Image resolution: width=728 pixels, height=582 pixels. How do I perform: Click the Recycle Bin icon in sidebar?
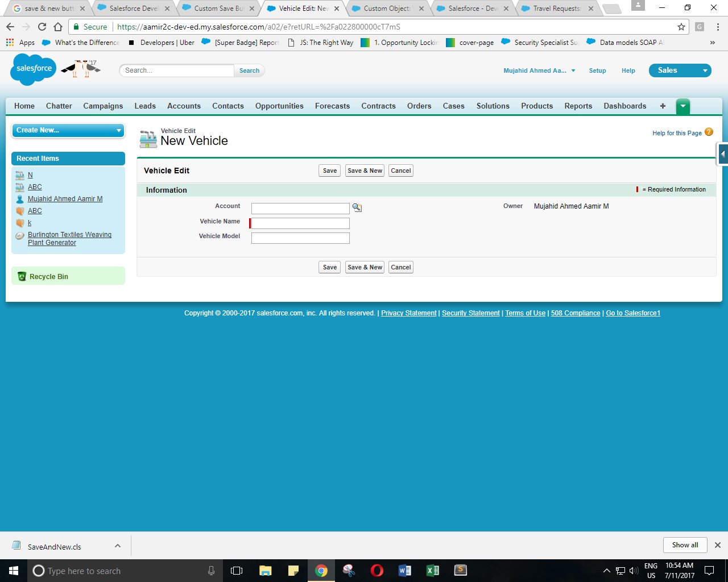point(22,276)
